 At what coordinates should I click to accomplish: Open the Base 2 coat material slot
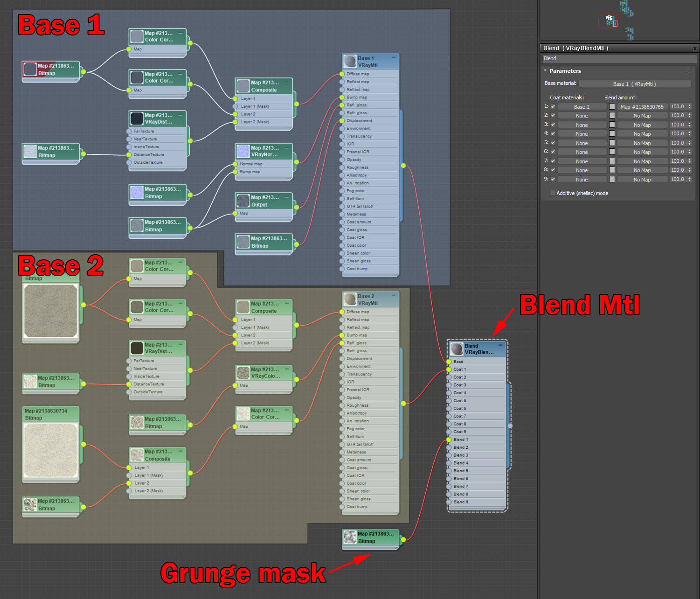(582, 107)
